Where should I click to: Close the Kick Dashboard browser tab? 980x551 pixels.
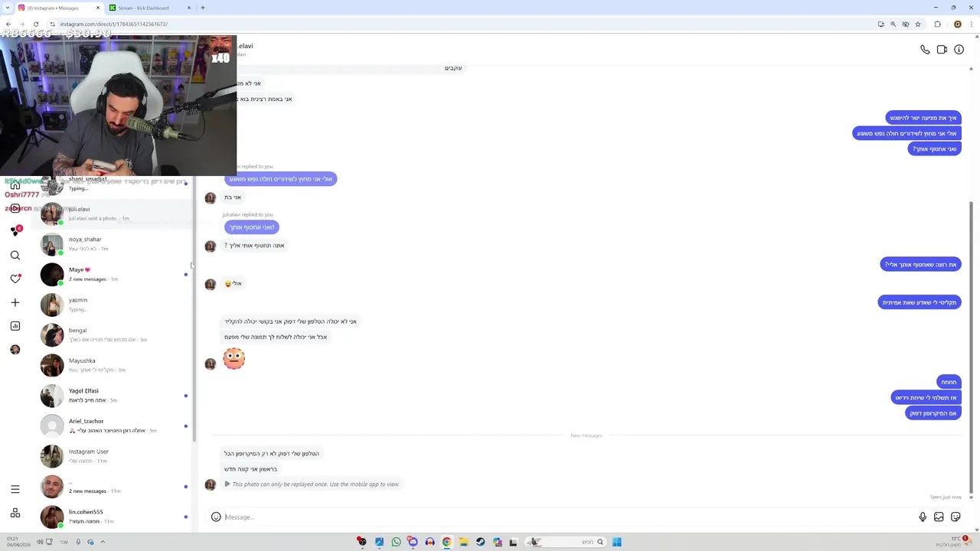[189, 8]
